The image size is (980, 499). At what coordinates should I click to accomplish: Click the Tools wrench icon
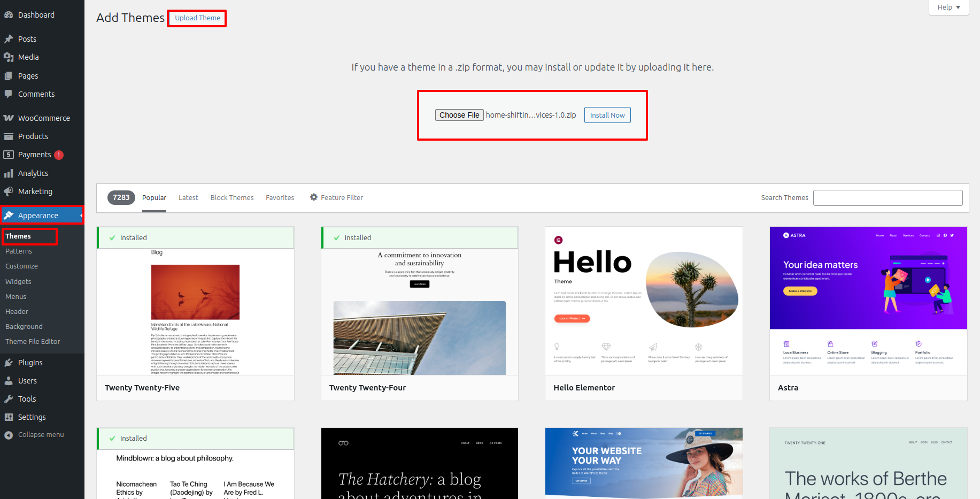click(x=9, y=399)
